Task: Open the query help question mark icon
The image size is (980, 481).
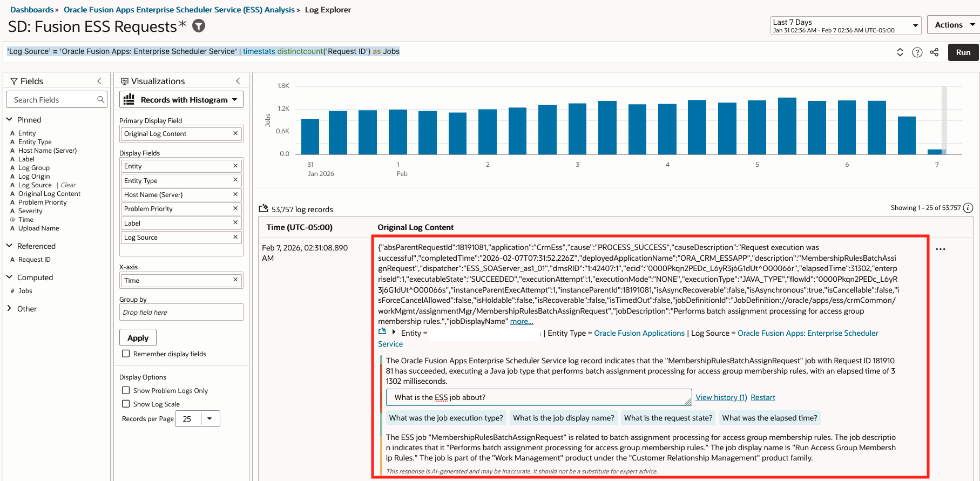Action: coord(917,52)
